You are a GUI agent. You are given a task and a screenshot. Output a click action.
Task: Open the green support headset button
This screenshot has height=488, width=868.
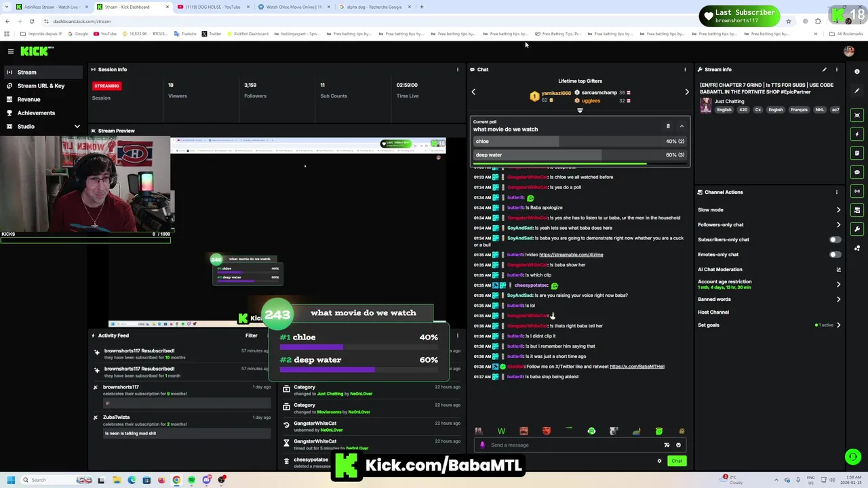(x=852, y=457)
